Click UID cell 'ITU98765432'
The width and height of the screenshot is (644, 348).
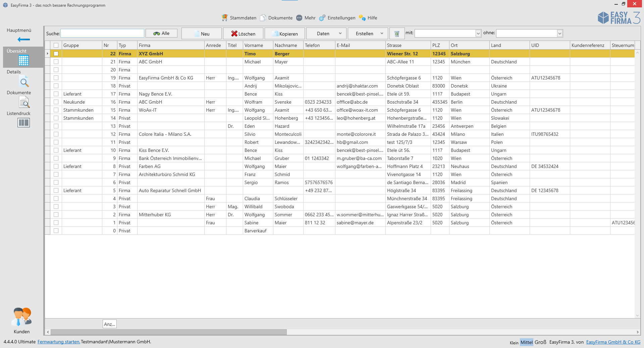549,134
